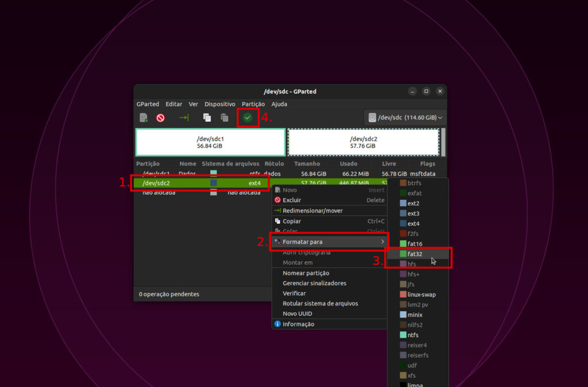Select reiserfs in the format submenu
The width and height of the screenshot is (588, 387).
418,355
